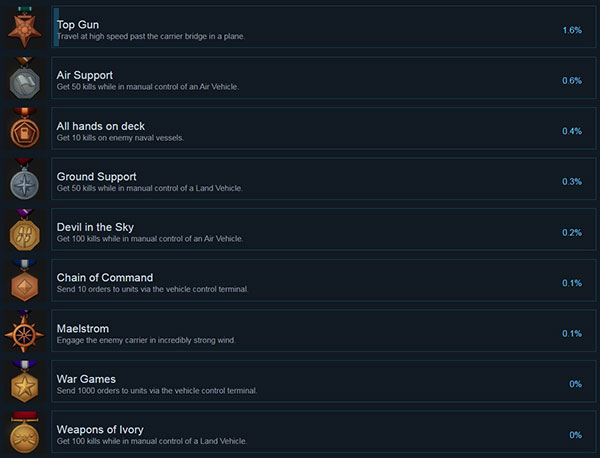
Task: Select the Chain of Command description text
Action: [152, 289]
